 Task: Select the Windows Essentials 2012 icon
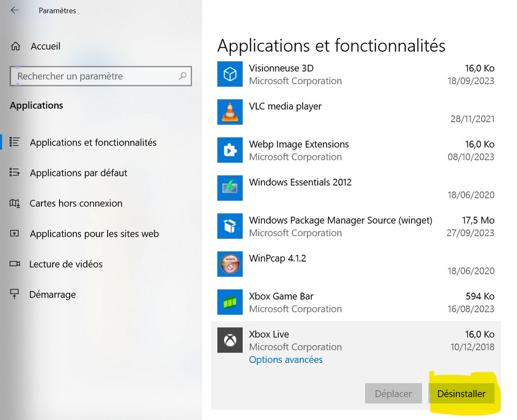click(230, 188)
